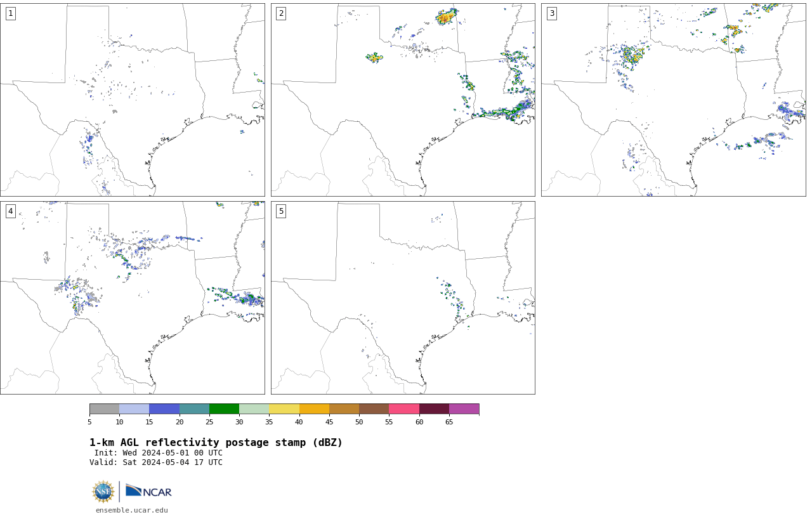
Task: Click the colorbar tick label 50
Action: pyautogui.click(x=359, y=422)
